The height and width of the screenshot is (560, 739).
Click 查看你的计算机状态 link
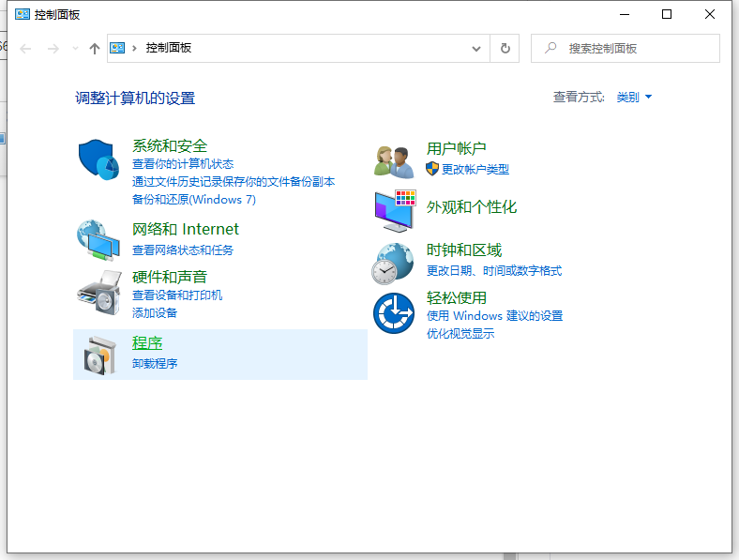coord(183,164)
